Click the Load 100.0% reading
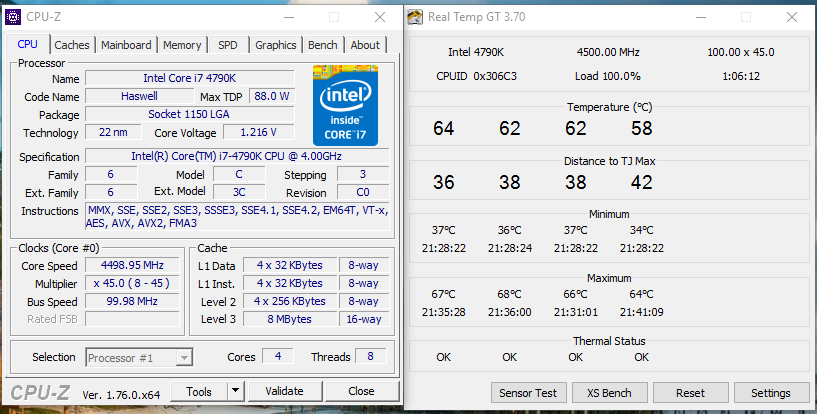The width and height of the screenshot is (817, 414). (608, 76)
